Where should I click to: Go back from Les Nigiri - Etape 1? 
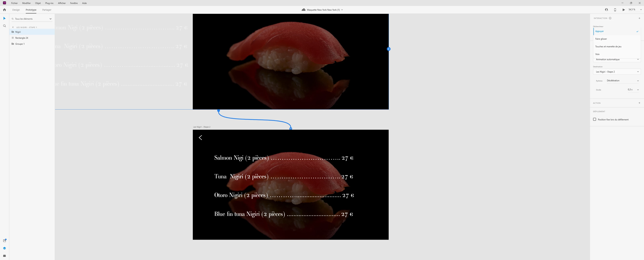[x=13, y=27]
